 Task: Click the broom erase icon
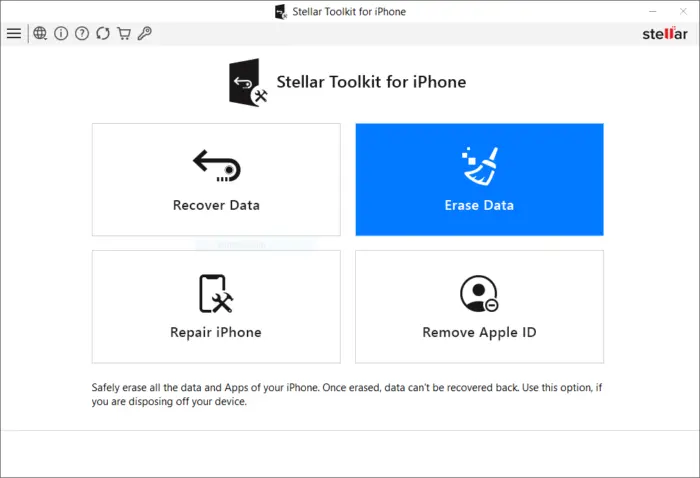[480, 166]
